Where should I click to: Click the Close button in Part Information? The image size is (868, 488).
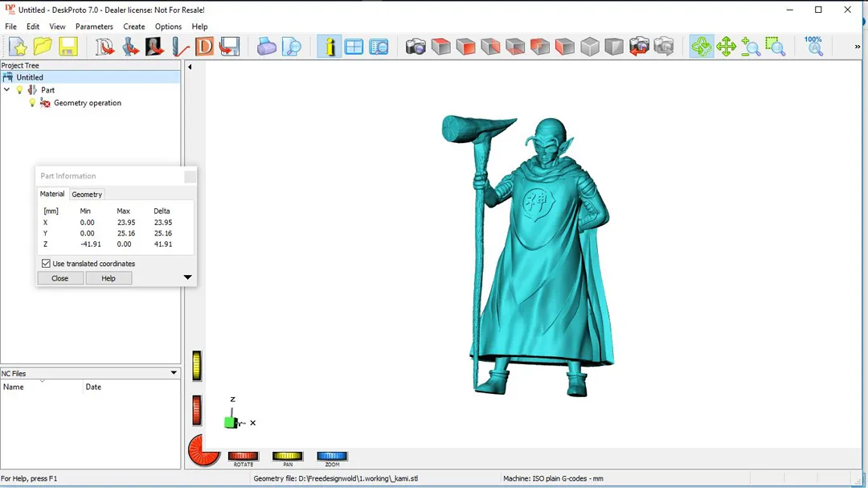(59, 278)
